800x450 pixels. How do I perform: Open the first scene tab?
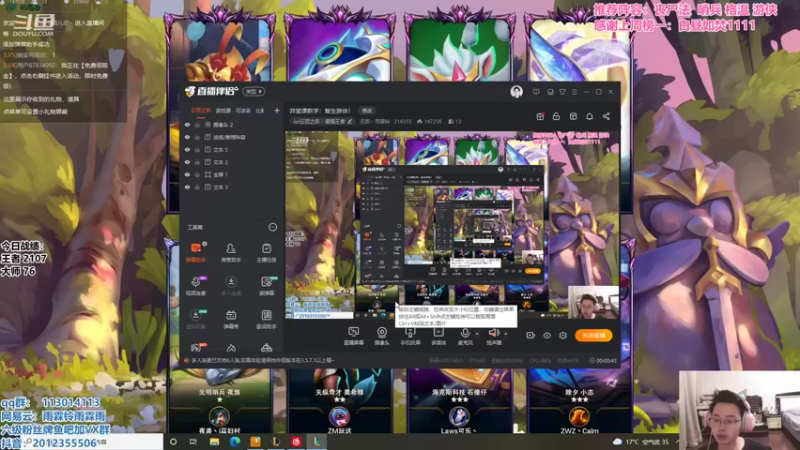[201, 110]
